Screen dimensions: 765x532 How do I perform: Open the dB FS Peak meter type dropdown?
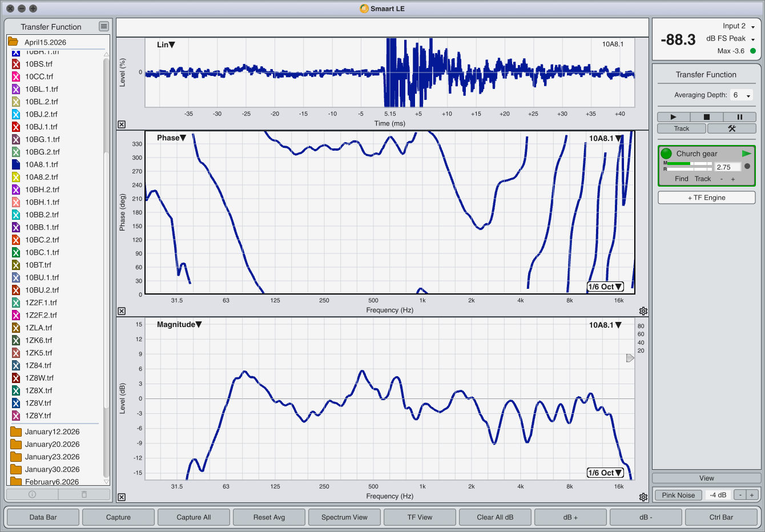point(731,39)
